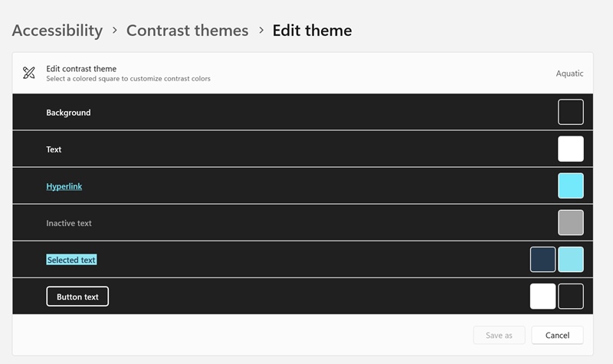Pick the Background color square
Image resolution: width=613 pixels, height=364 pixels.
pos(570,112)
